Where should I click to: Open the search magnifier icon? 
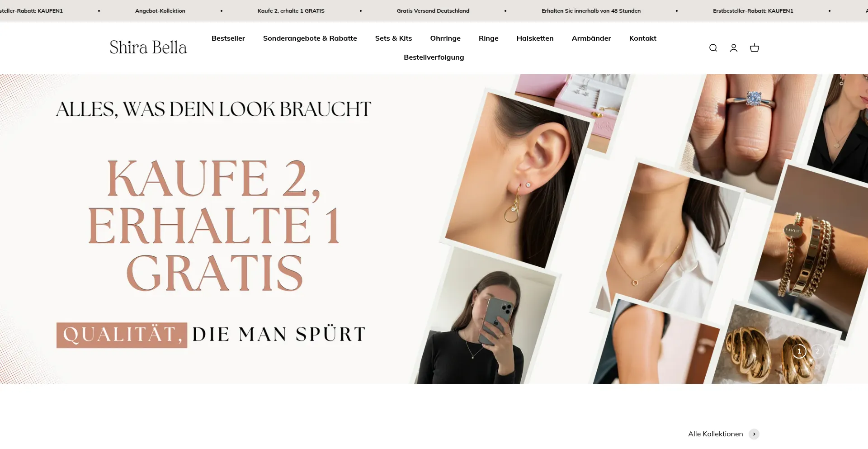click(x=713, y=48)
